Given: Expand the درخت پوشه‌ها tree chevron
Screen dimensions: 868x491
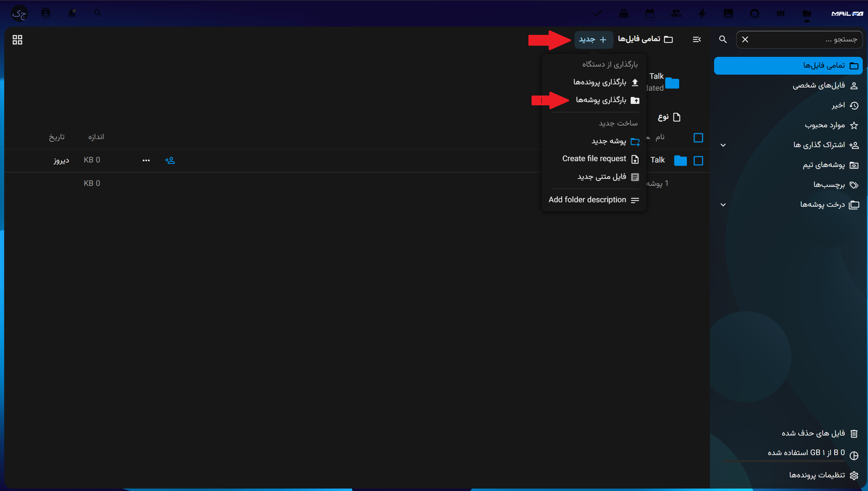Looking at the screenshot, I should [723, 205].
